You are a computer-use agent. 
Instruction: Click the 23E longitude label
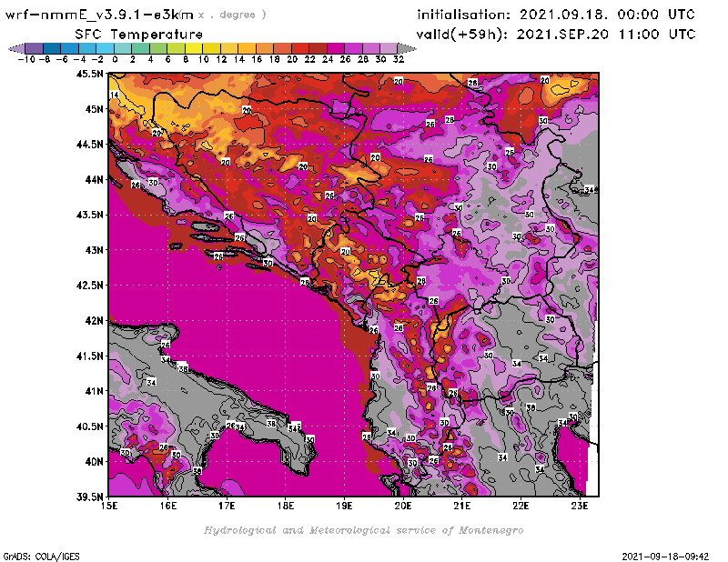point(580,506)
